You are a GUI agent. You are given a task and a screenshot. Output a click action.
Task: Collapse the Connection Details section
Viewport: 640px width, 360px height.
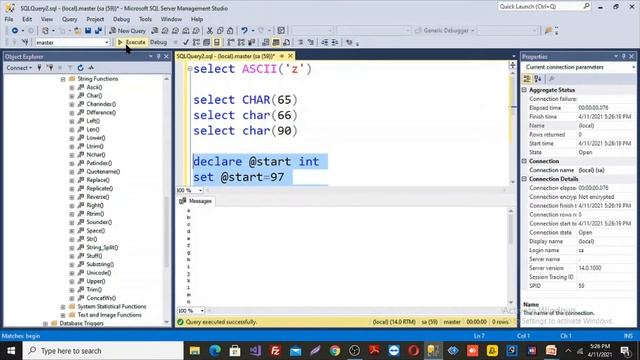(x=524, y=179)
